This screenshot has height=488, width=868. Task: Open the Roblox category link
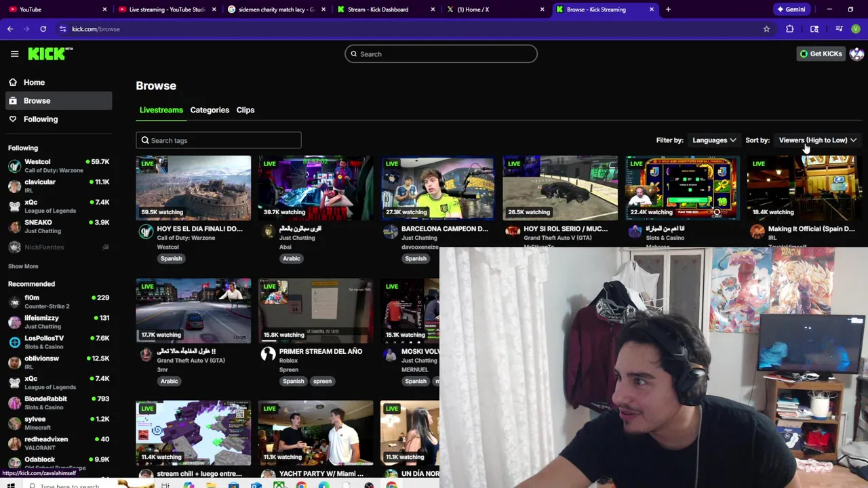288,361
